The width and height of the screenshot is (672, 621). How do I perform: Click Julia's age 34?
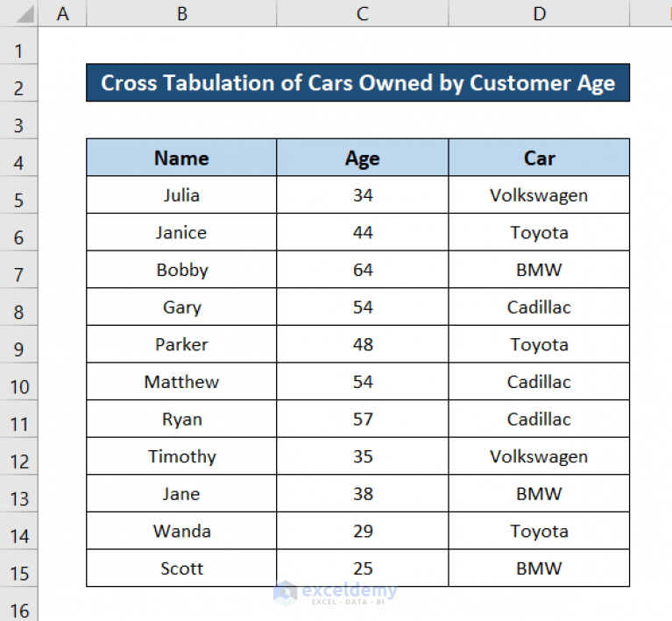click(x=363, y=195)
